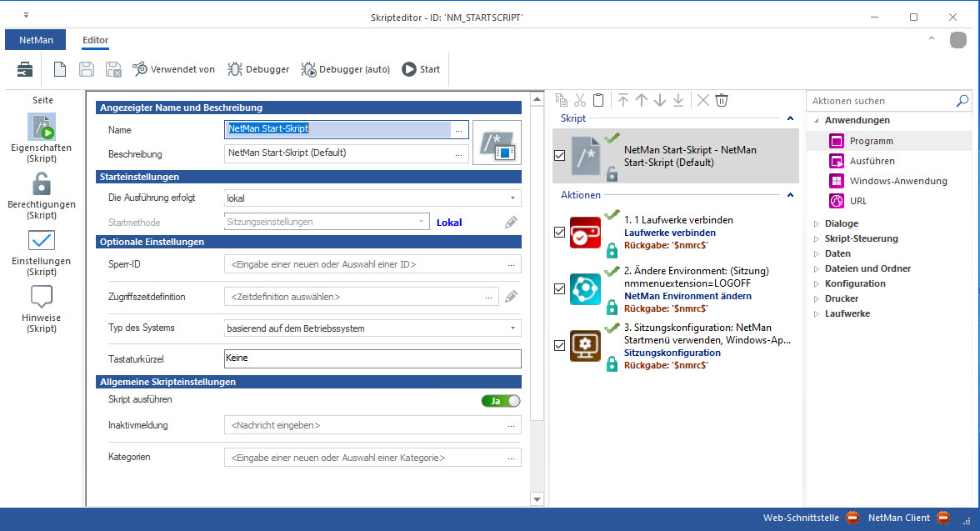The height and width of the screenshot is (531, 980).
Task: Open the Die Ausführung erfolgt dropdown
Action: (x=372, y=198)
